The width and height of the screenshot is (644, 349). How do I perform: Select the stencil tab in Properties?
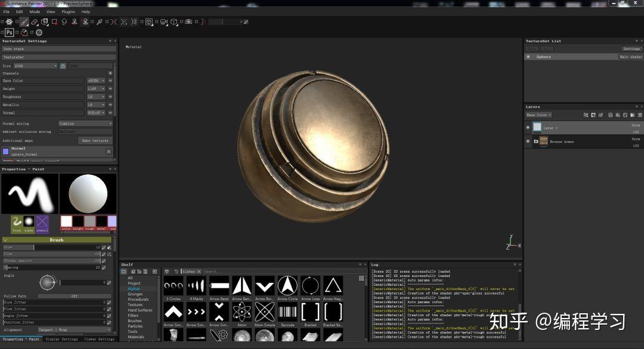pyautogui.click(x=42, y=224)
